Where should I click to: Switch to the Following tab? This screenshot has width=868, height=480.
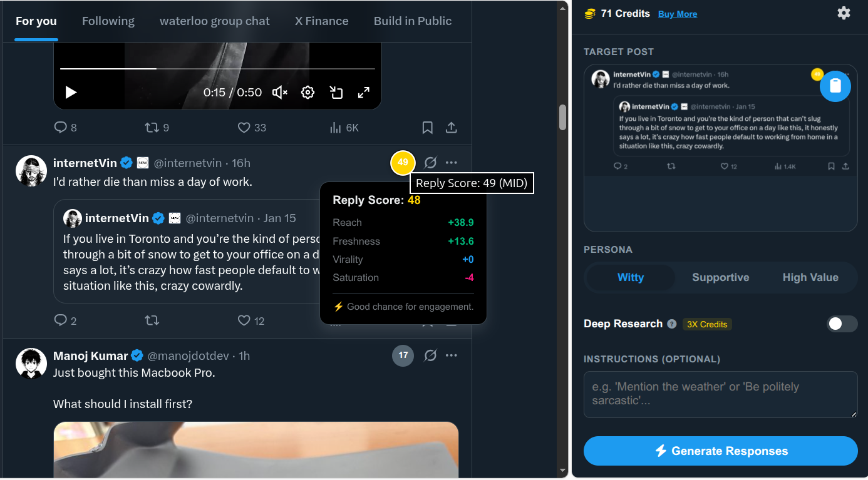(108, 21)
